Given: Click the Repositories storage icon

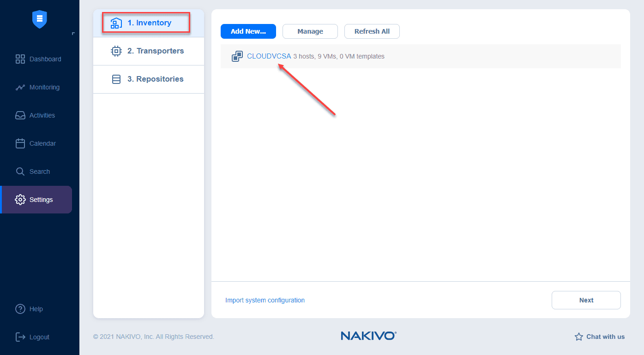Looking at the screenshot, I should 116,79.
